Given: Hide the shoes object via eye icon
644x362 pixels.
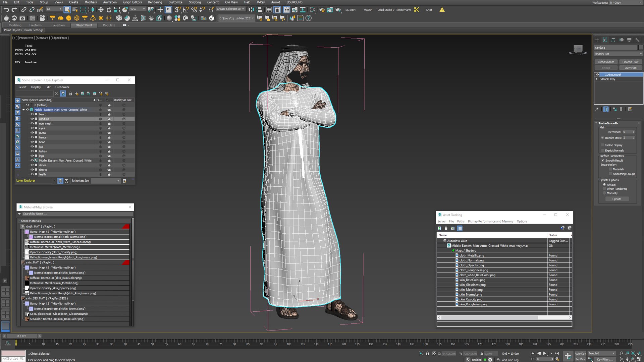Looking at the screenshot, I should pos(32,165).
